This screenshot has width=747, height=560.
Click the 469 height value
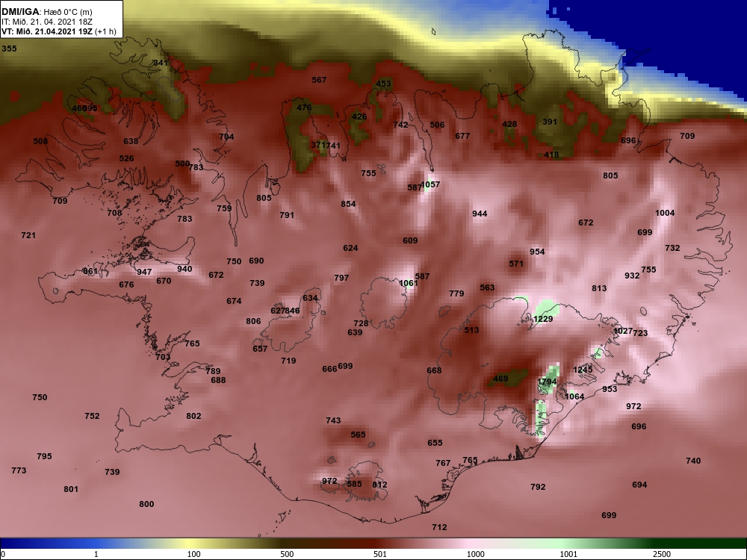500,379
